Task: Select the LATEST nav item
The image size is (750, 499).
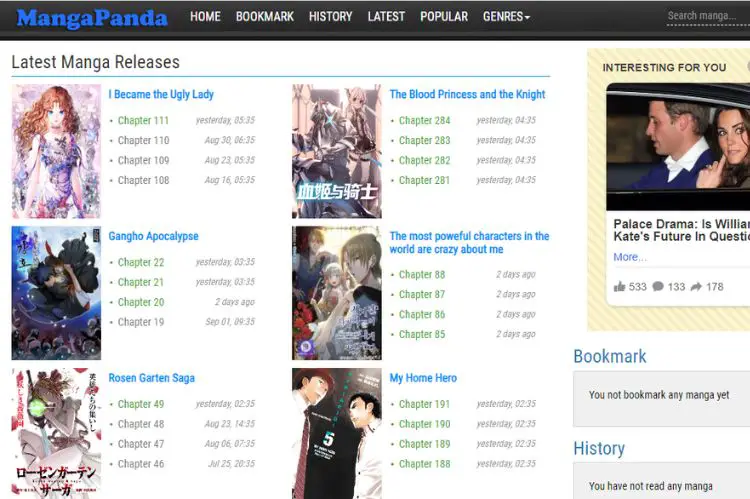Action: pos(386,17)
